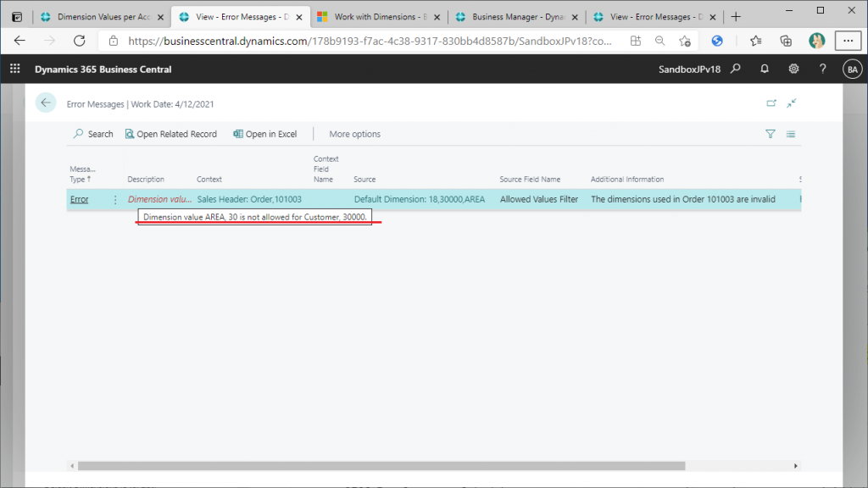Viewport: 868px width, 488px height.
Task: Toggle the filter pane funnel icon
Action: tap(770, 134)
